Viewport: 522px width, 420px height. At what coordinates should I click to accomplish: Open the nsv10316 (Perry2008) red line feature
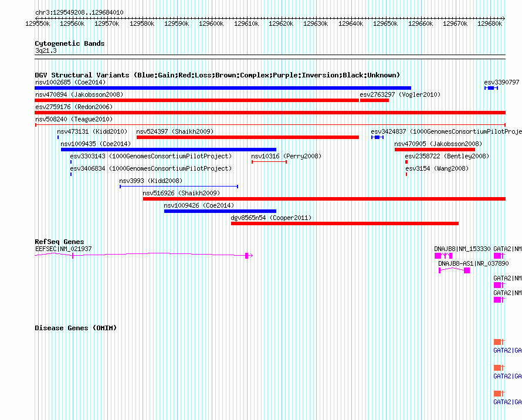pyautogui.click(x=269, y=162)
